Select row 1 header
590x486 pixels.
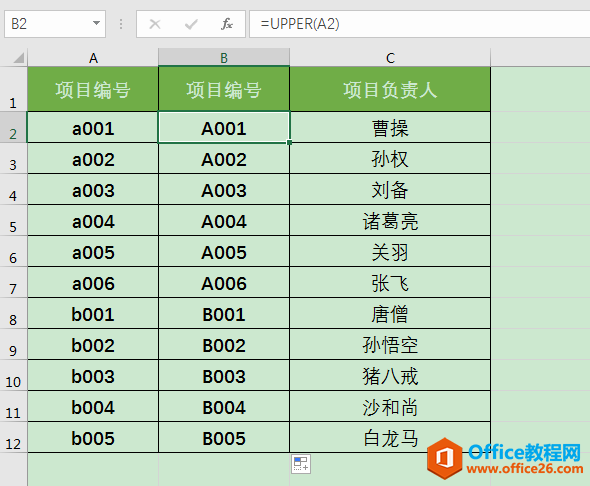pos(13,89)
